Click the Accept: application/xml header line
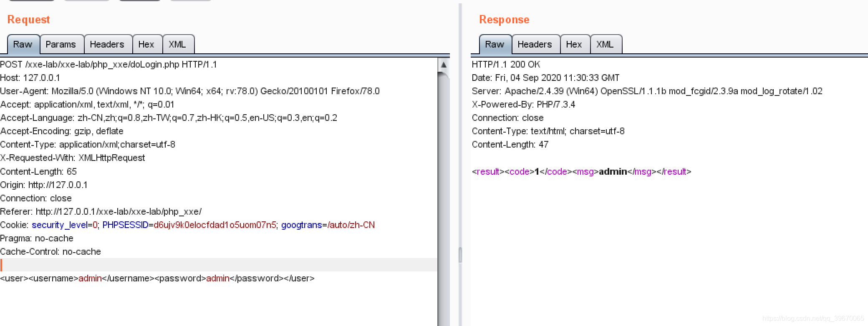868x326 pixels. (x=87, y=105)
